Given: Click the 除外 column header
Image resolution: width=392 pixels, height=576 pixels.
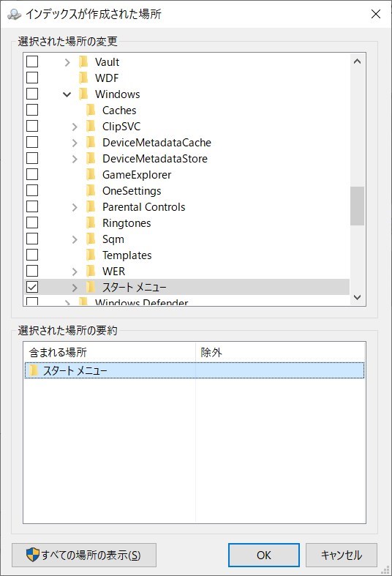Looking at the screenshot, I should pyautogui.click(x=280, y=352).
